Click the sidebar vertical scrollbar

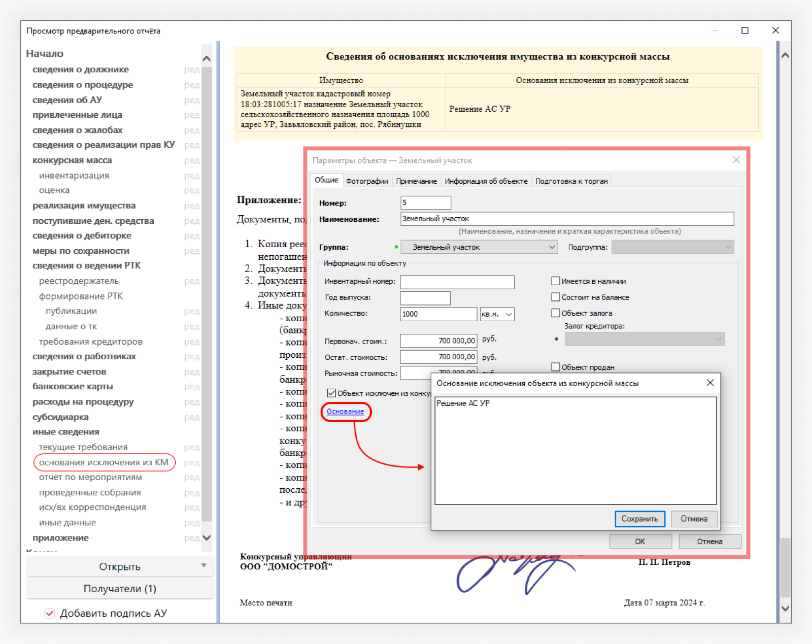click(207, 294)
